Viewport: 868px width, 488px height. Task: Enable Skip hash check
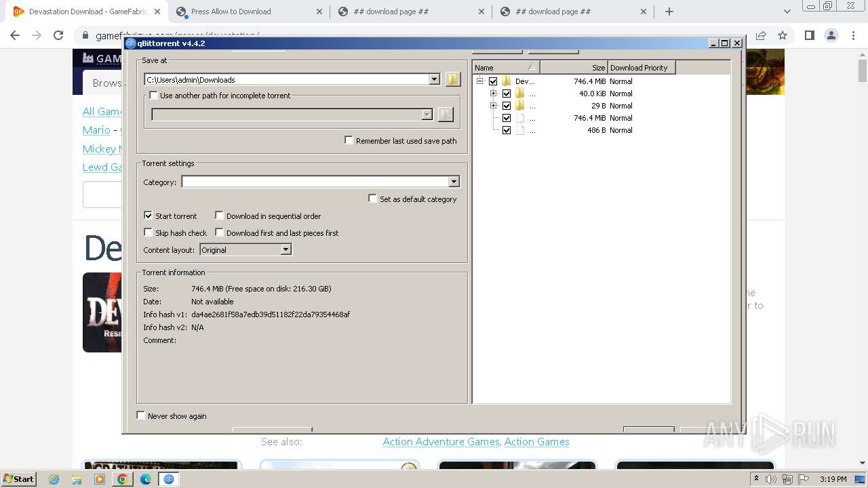[x=149, y=232]
